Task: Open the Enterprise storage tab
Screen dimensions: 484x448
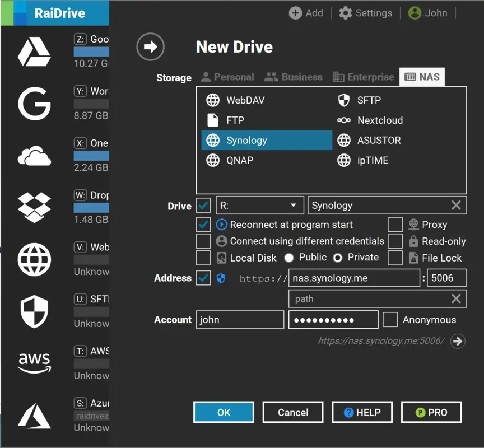Action: pos(363,77)
